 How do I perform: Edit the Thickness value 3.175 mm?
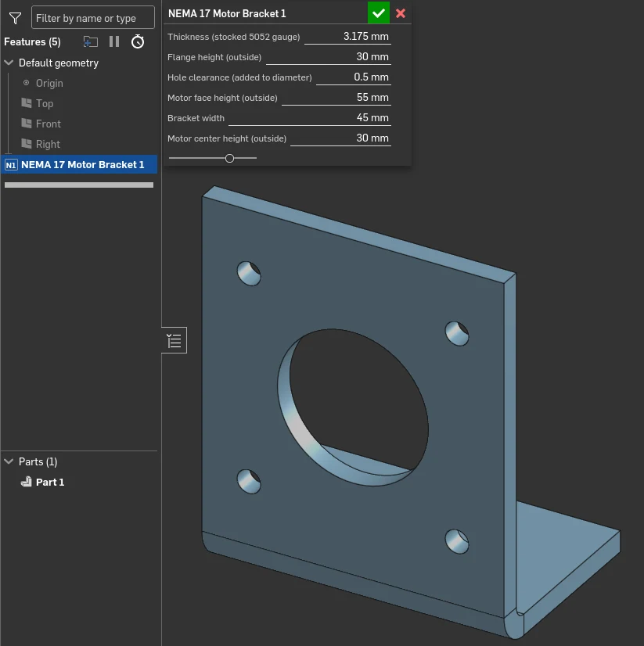[x=347, y=37]
